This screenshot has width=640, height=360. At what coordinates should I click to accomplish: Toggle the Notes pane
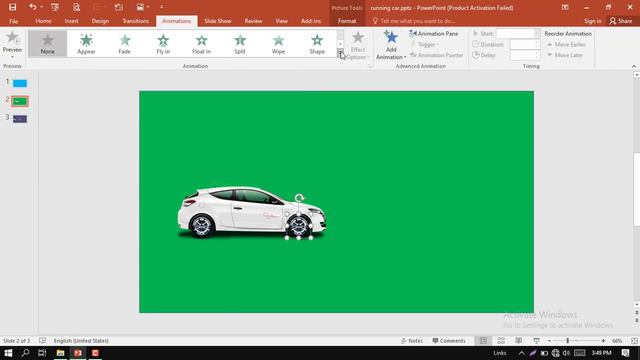412,340
